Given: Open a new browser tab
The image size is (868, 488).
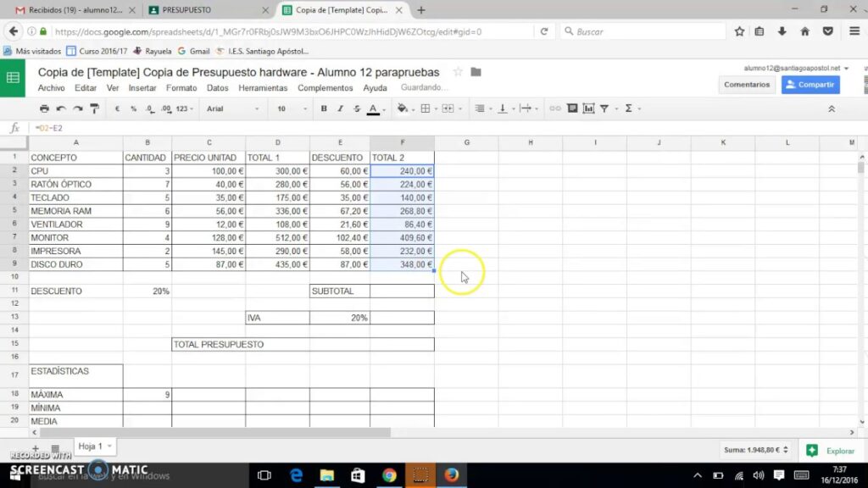Looking at the screenshot, I should point(421,10).
